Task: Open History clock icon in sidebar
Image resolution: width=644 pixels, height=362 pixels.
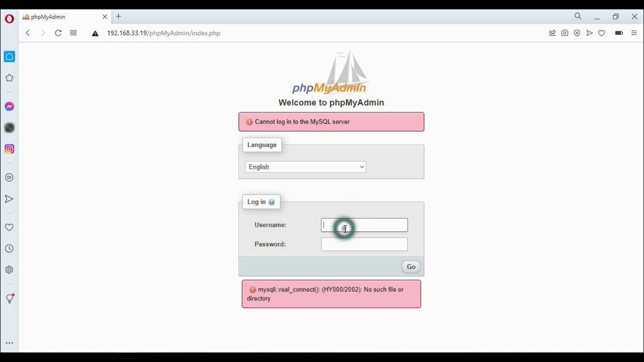Action: coord(9,249)
